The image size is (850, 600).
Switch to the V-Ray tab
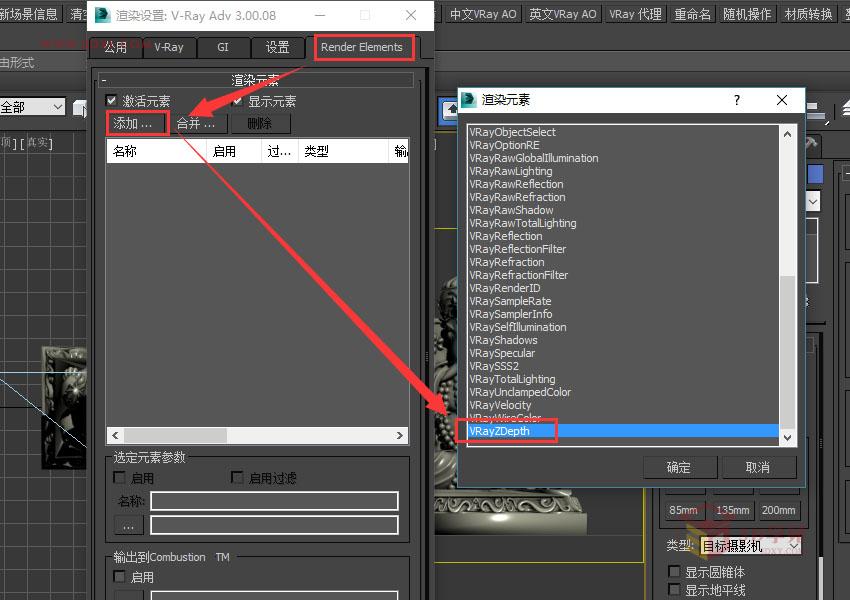click(168, 46)
